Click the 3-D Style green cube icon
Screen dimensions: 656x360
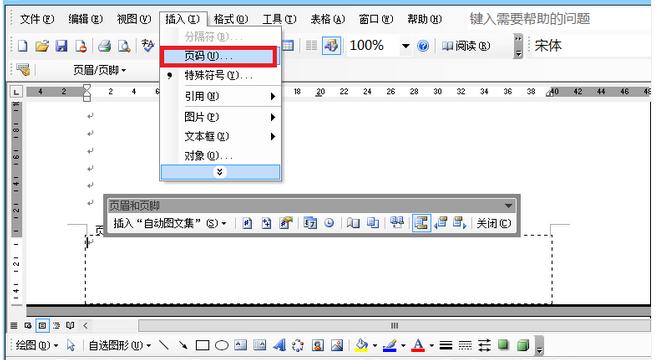coord(523,345)
